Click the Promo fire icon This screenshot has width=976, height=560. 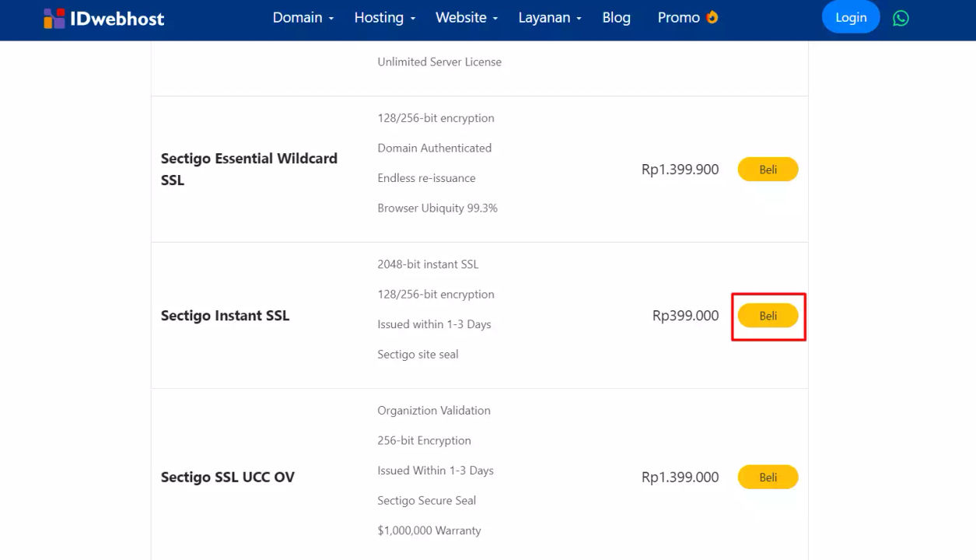pyautogui.click(x=712, y=17)
